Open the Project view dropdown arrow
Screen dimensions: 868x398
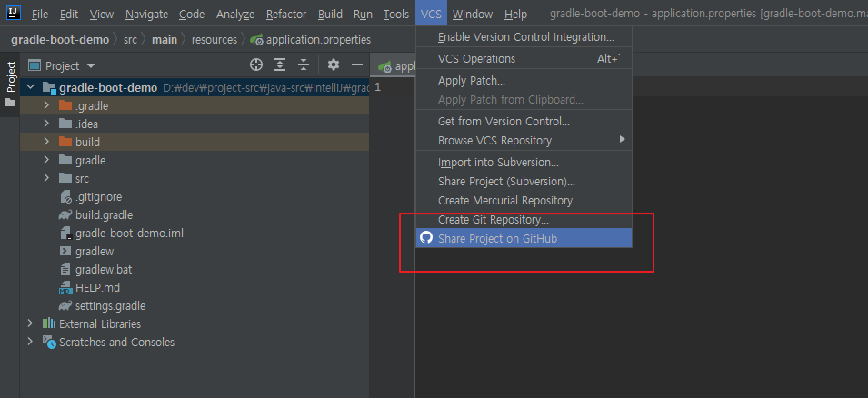91,65
